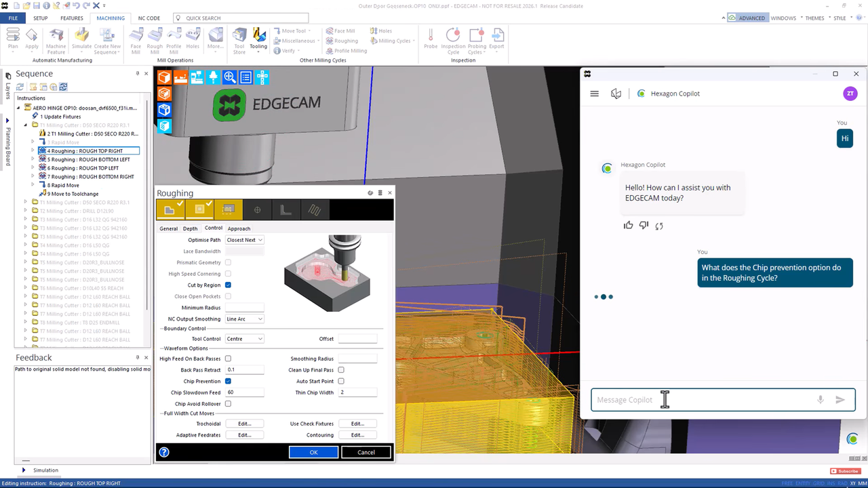Click the microphone icon in the Copilot message box

coord(821,400)
